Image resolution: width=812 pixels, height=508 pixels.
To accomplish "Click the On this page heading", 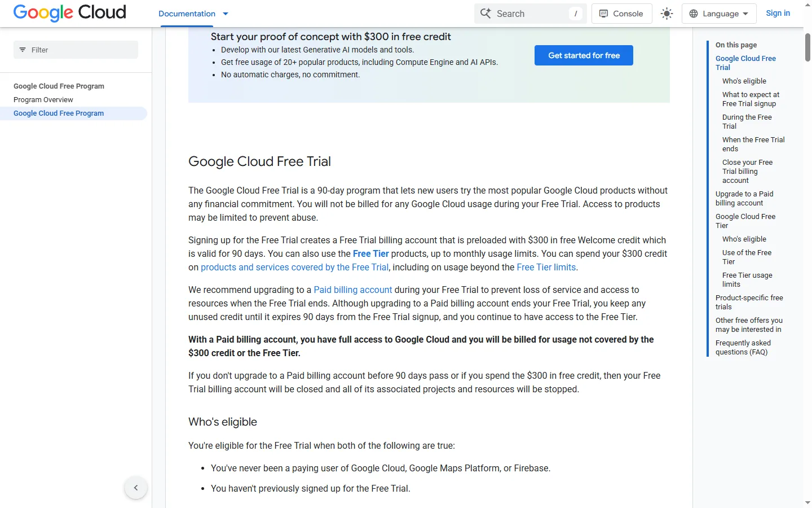I will pyautogui.click(x=736, y=45).
